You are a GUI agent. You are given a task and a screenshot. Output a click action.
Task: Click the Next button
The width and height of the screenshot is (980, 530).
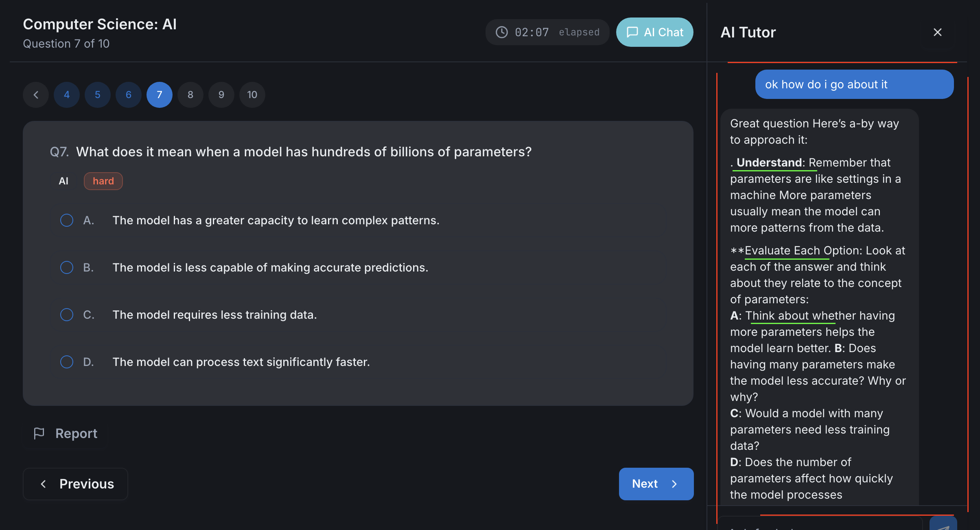[656, 484]
